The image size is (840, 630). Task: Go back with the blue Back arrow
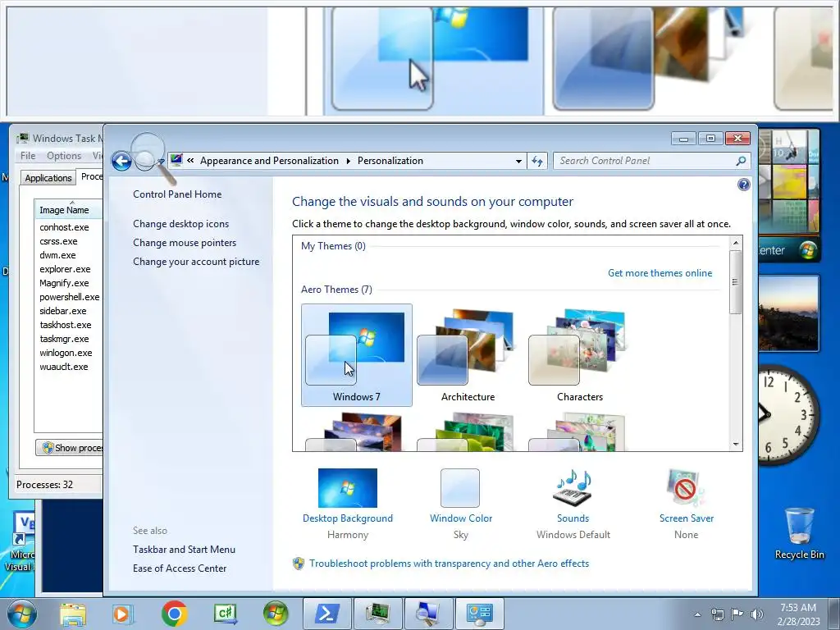[121, 161]
